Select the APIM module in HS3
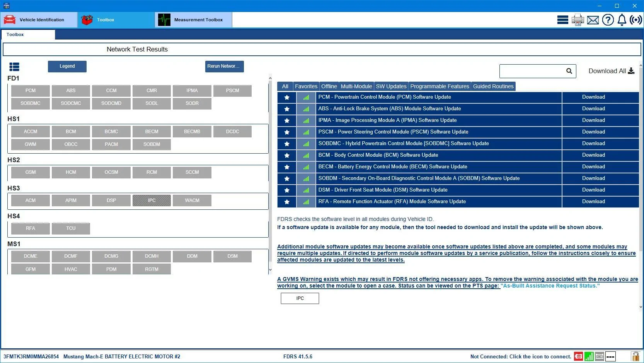This screenshot has height=363, width=644. click(x=71, y=200)
